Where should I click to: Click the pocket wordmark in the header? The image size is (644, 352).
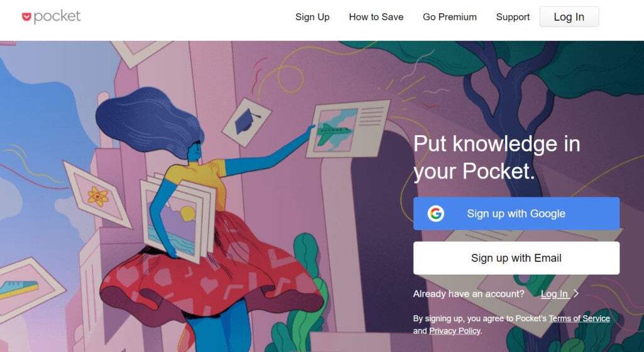[x=57, y=17]
